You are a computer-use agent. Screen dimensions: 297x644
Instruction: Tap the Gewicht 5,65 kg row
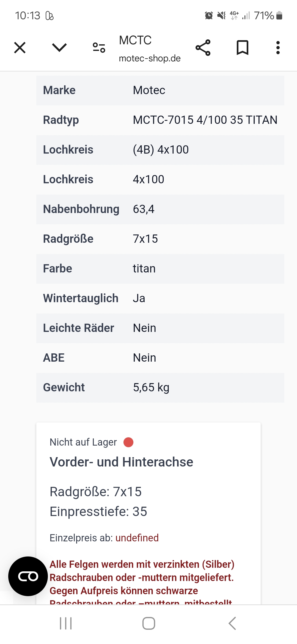click(160, 388)
